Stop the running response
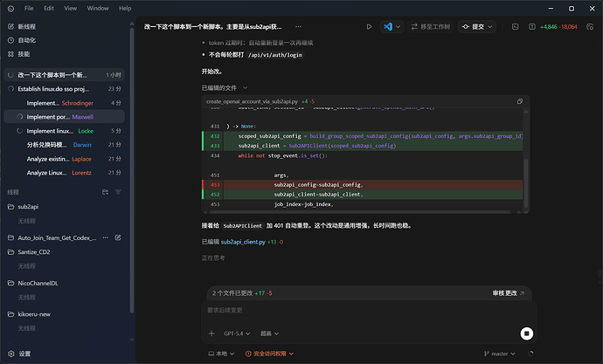 [526, 333]
